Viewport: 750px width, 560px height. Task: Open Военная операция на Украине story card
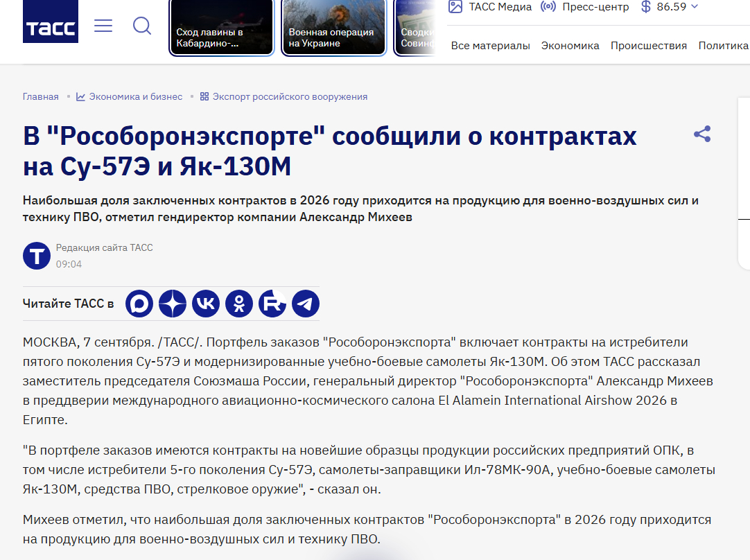click(x=334, y=28)
